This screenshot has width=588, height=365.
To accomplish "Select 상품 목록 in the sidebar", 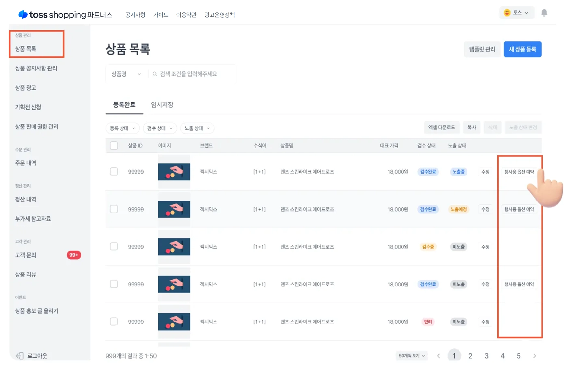I will click(25, 49).
